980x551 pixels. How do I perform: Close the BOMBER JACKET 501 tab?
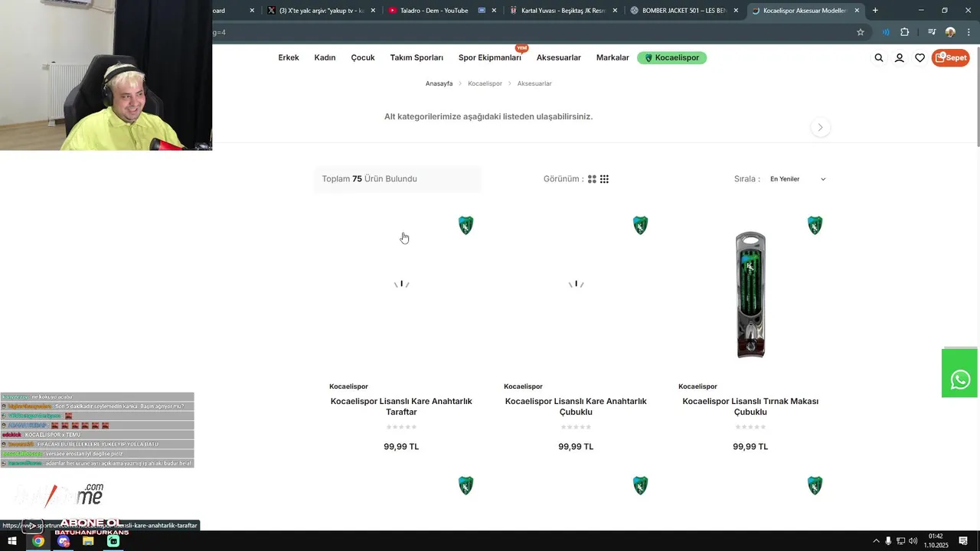[736, 11]
